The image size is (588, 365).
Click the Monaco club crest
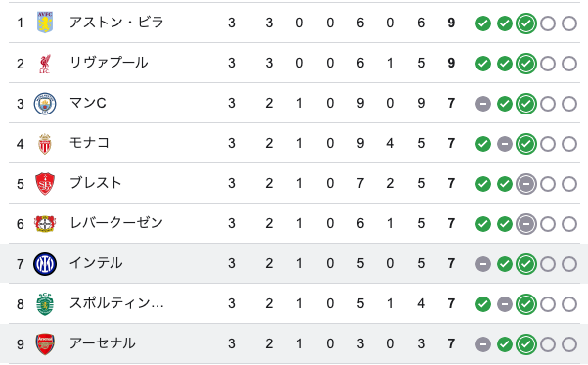click(45, 144)
